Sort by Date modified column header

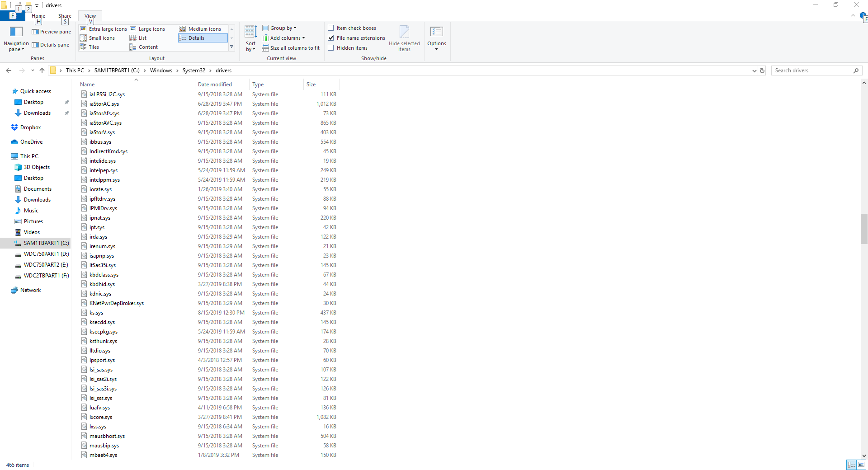[x=222, y=85]
